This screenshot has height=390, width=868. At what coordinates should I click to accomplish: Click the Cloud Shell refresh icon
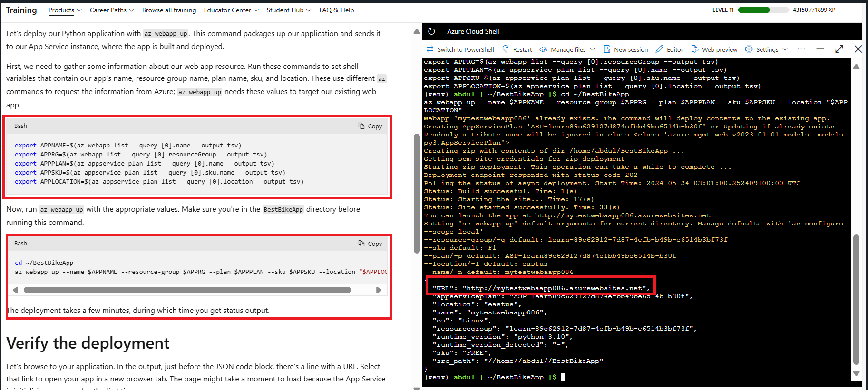tap(431, 31)
